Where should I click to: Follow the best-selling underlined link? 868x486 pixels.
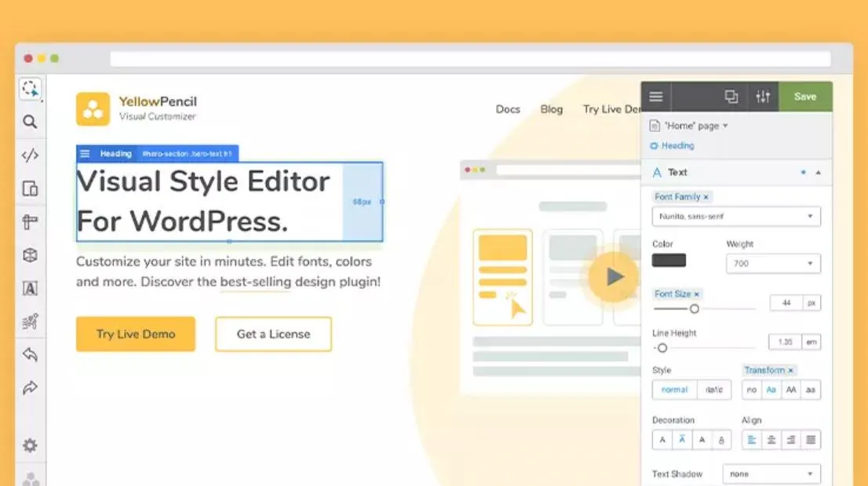click(255, 282)
